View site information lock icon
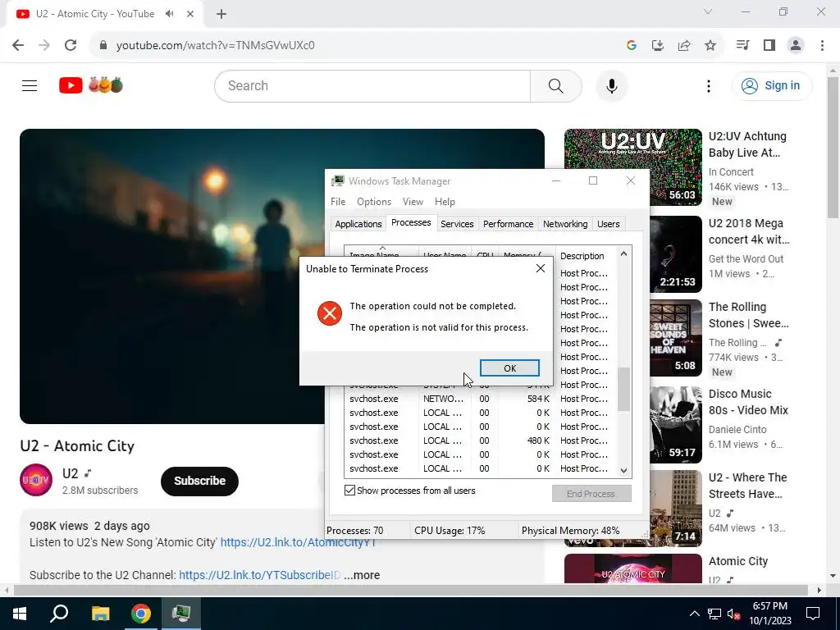The image size is (840, 630). point(103,45)
